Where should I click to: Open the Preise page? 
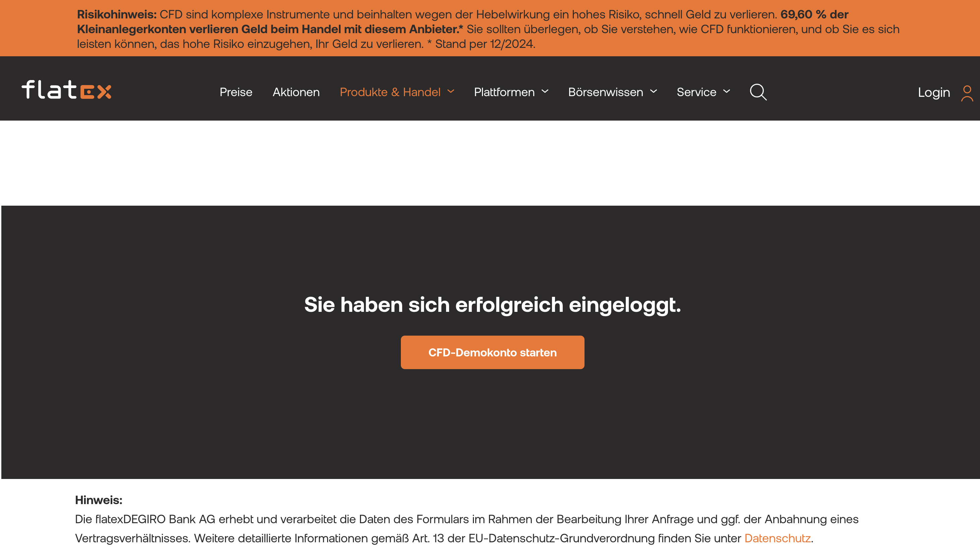[236, 92]
